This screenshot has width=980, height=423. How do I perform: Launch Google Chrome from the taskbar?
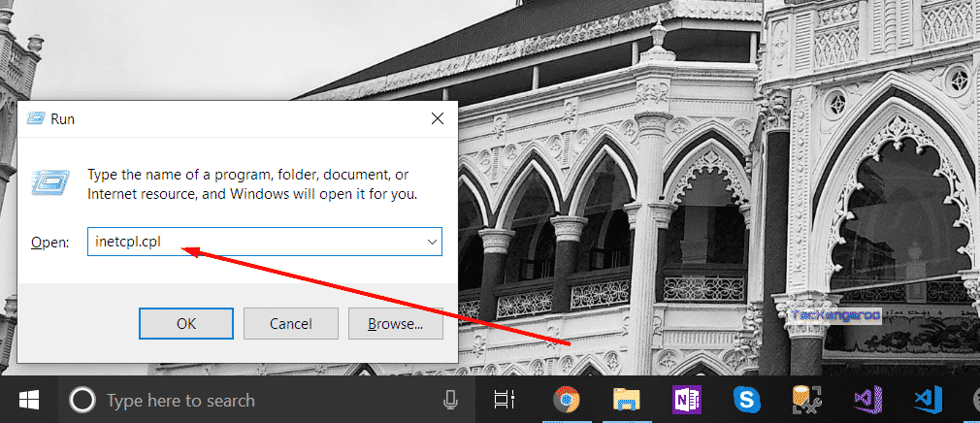click(x=568, y=400)
